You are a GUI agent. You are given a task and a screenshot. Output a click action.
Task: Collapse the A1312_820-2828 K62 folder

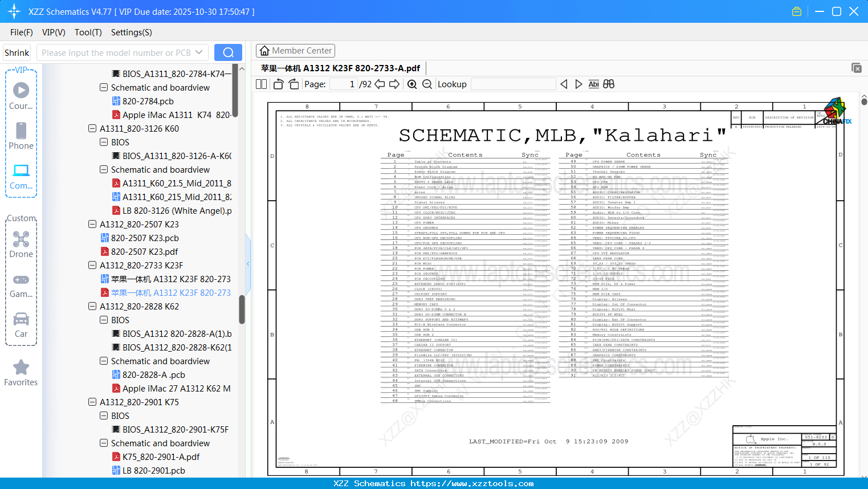pos(92,307)
